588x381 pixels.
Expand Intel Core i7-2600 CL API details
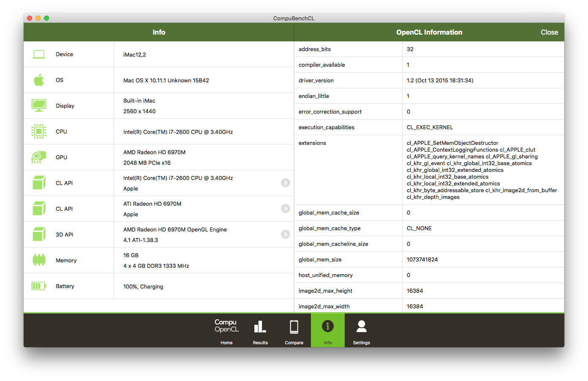[x=286, y=183]
